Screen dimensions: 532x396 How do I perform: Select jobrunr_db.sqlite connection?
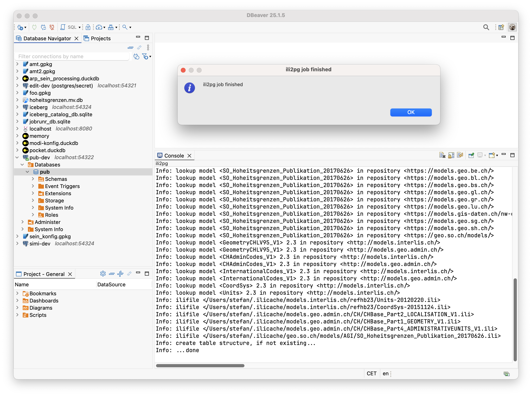pyautogui.click(x=50, y=122)
